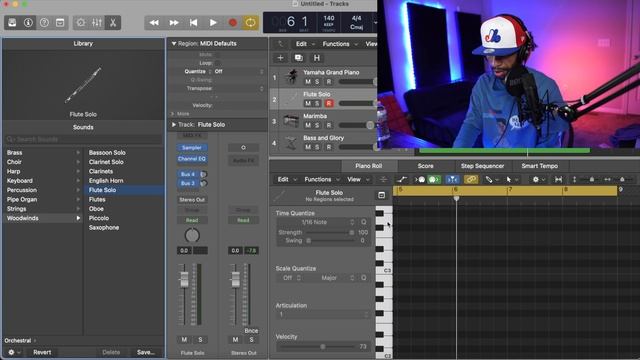Mute the Marimba track
640x360 pixels.
click(x=308, y=125)
